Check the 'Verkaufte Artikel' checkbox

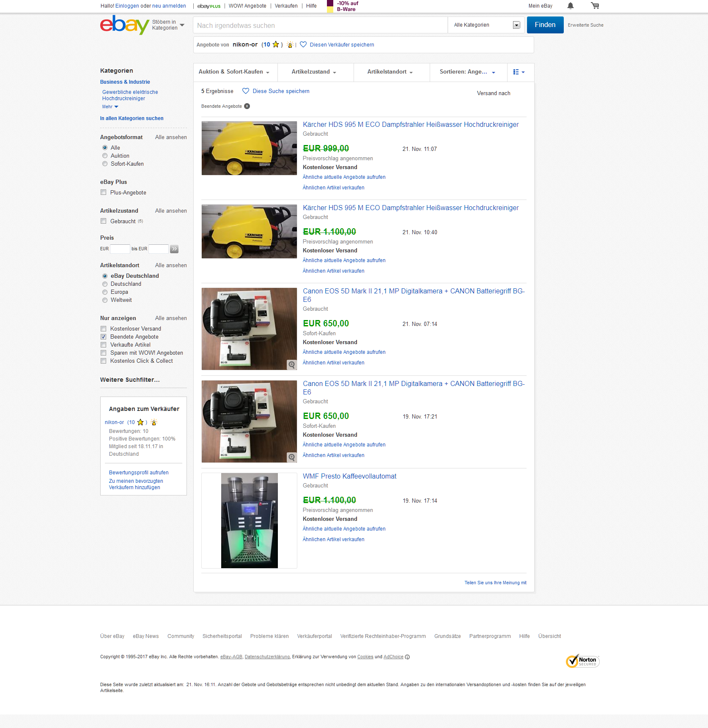coord(103,345)
